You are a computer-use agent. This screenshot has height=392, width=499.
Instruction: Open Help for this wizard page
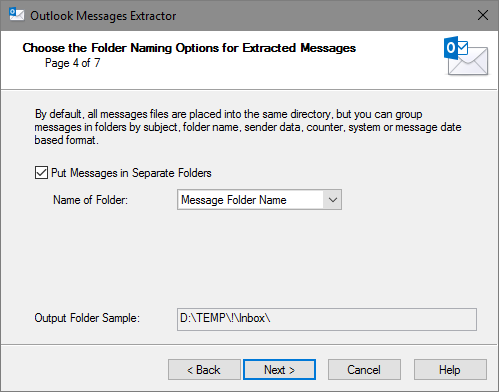tap(450, 370)
